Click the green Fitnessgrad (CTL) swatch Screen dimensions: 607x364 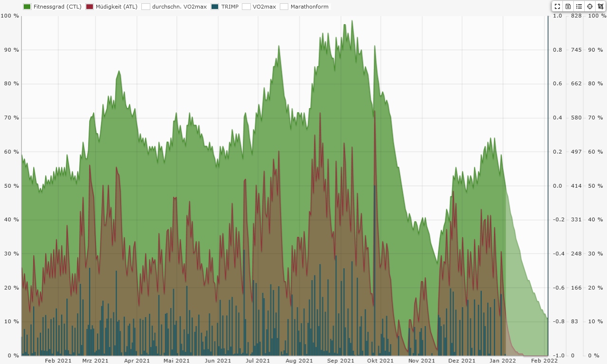pos(27,7)
